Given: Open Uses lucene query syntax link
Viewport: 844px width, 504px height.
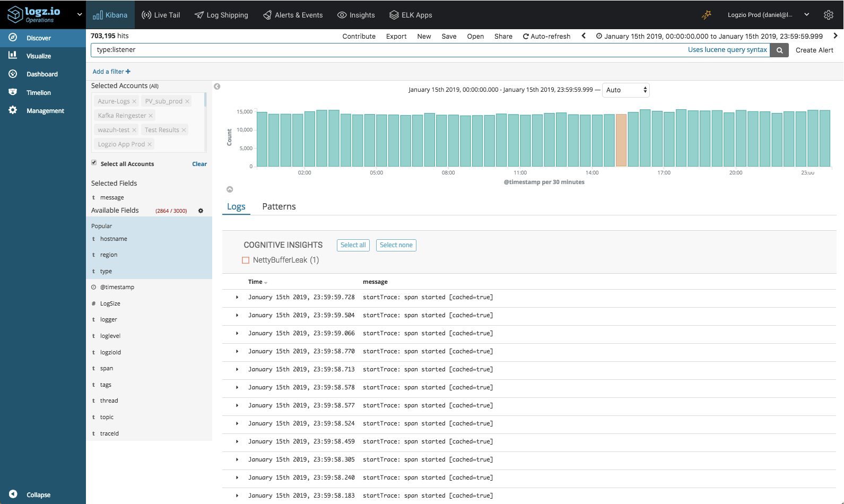Looking at the screenshot, I should coord(727,50).
